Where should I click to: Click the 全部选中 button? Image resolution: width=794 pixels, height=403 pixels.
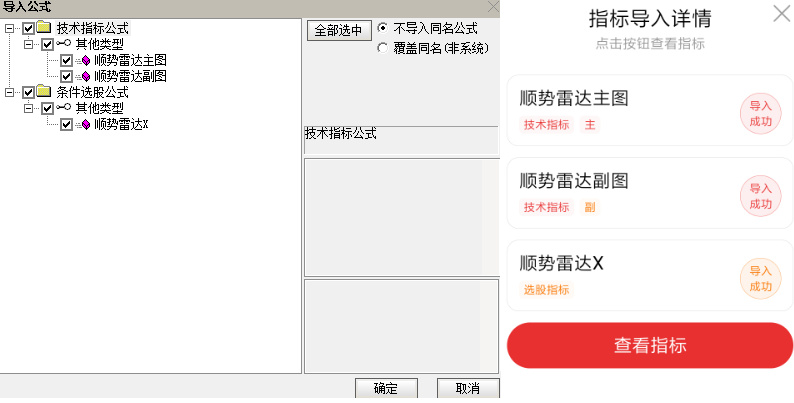[x=339, y=30]
